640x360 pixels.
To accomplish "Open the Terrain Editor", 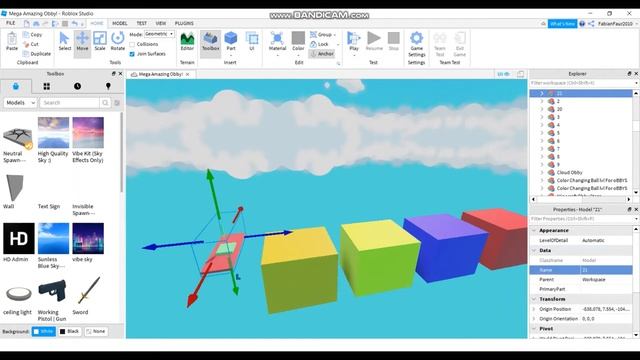I will tap(187, 42).
